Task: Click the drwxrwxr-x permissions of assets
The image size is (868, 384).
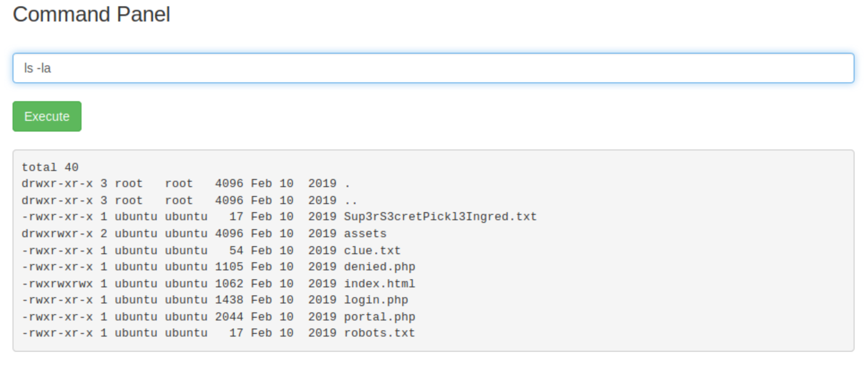Action: (x=57, y=234)
